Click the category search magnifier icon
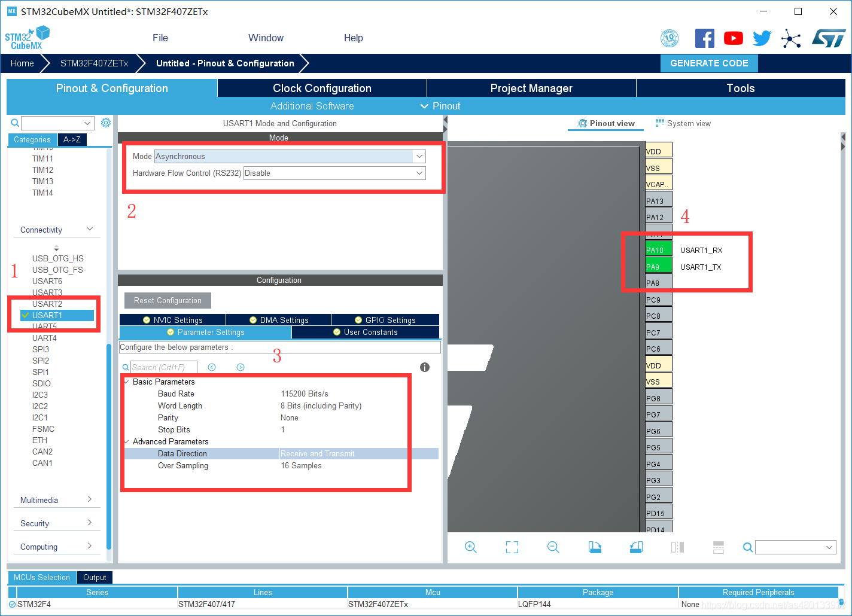Viewport: 852px width, 616px height. [x=15, y=123]
